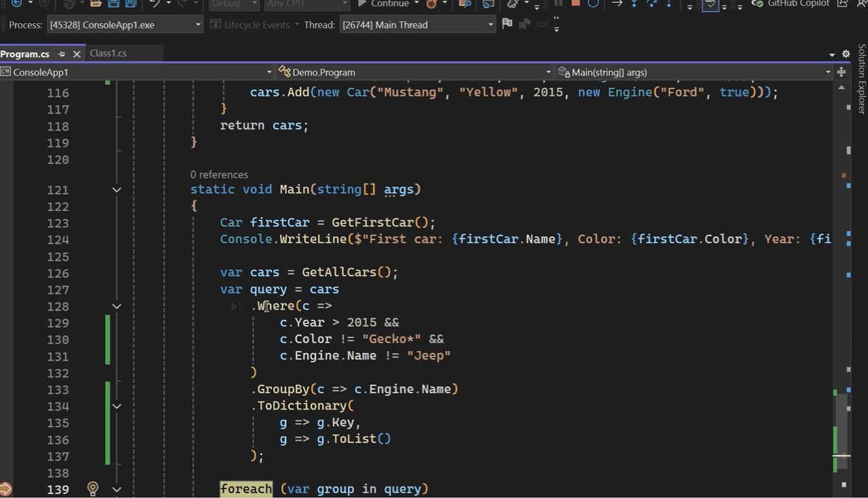Split the editor window
This screenshot has height=498, width=868.
pos(841,72)
